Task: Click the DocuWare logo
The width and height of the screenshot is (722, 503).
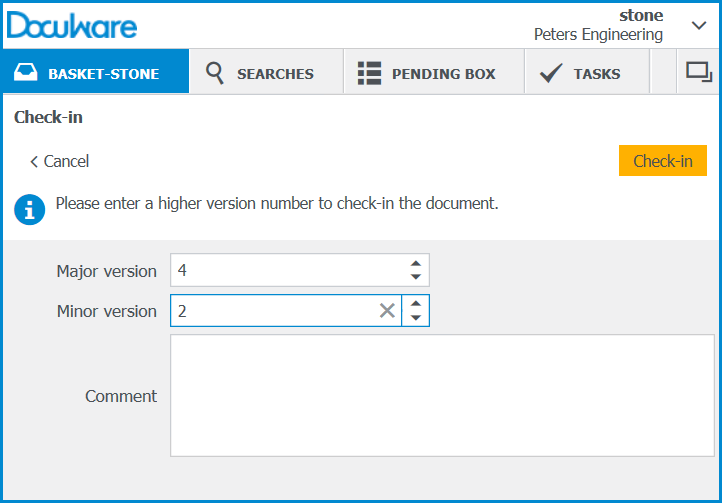Action: coord(72,24)
